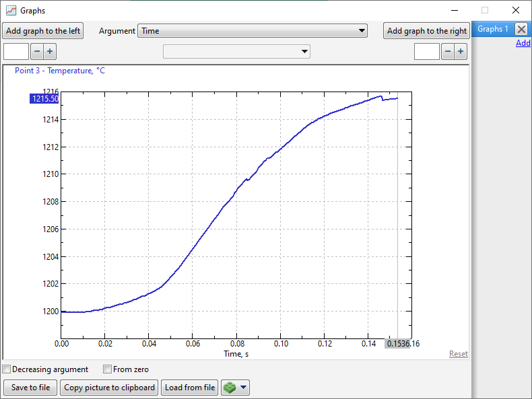The height and width of the screenshot is (399, 532).
Task: Click the plus button beside the right input box
Action: click(x=461, y=52)
